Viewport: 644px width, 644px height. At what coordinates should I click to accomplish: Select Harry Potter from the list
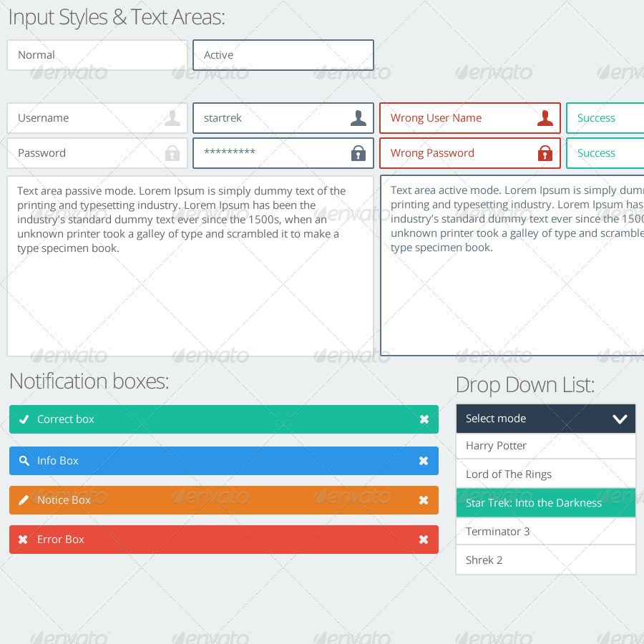[x=545, y=446]
